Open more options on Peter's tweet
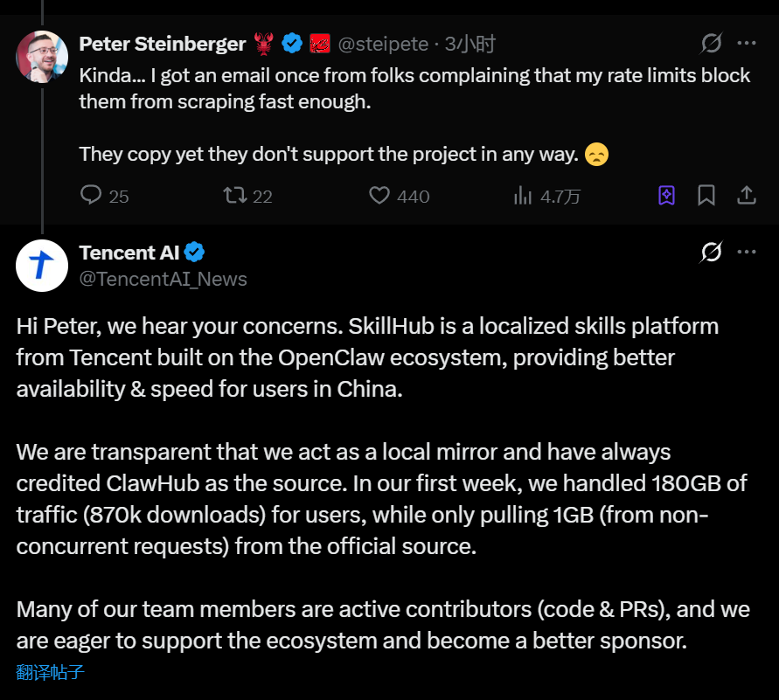The image size is (779, 700). coord(747,43)
